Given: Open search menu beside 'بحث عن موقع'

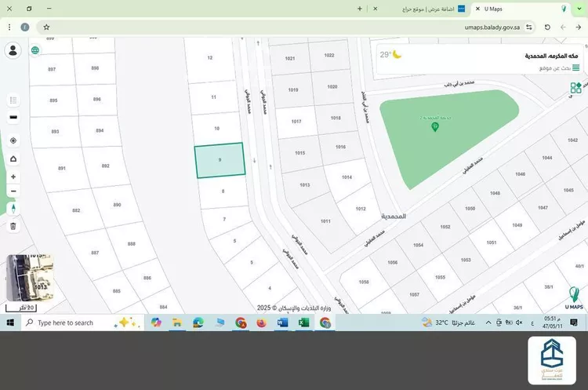Looking at the screenshot, I should [x=576, y=68].
